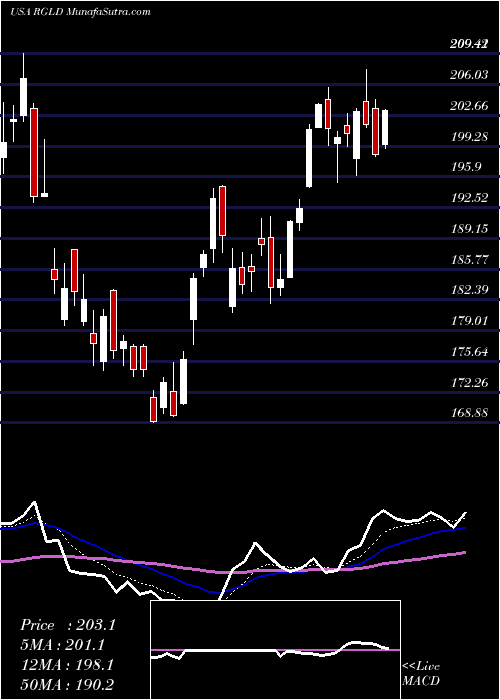The image size is (500, 700).
Task: Click the lowest red candlestick near 168.88
Action: tap(154, 407)
